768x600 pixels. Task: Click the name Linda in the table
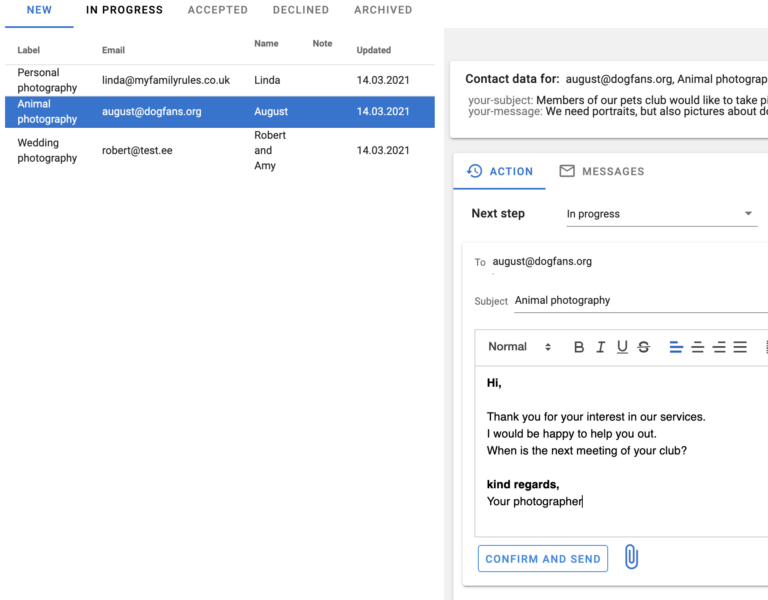point(267,80)
